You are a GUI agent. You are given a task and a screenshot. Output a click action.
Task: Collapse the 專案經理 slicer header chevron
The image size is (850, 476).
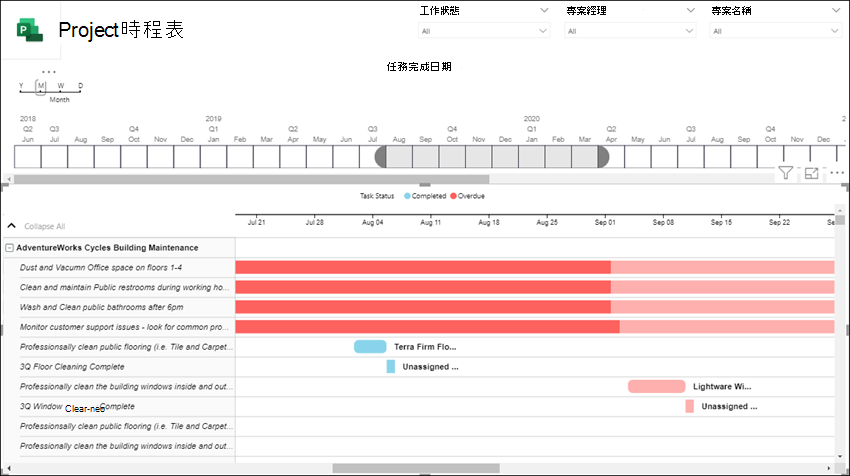pos(690,10)
